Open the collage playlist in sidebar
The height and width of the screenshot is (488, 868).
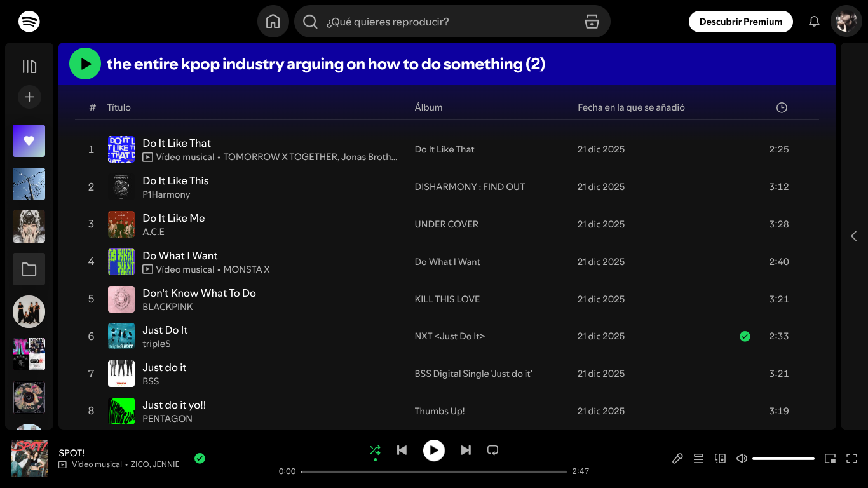(29, 355)
